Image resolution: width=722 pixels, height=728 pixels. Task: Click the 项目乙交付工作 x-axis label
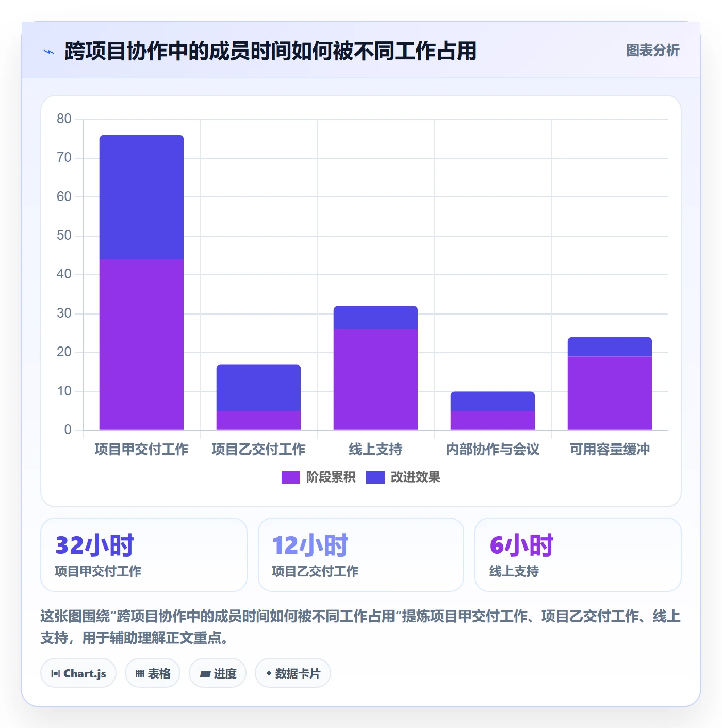tap(258, 450)
